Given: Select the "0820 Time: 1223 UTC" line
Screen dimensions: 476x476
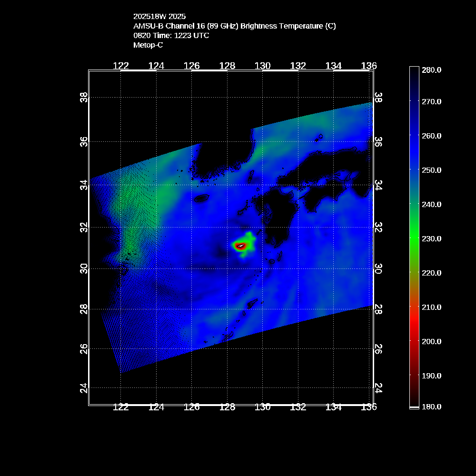Looking at the screenshot, I should pyautogui.click(x=171, y=36).
